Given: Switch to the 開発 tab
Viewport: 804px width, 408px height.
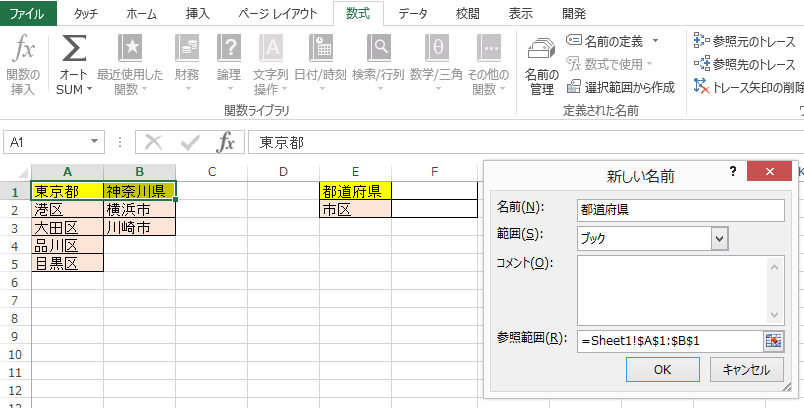Looking at the screenshot, I should 574,14.
